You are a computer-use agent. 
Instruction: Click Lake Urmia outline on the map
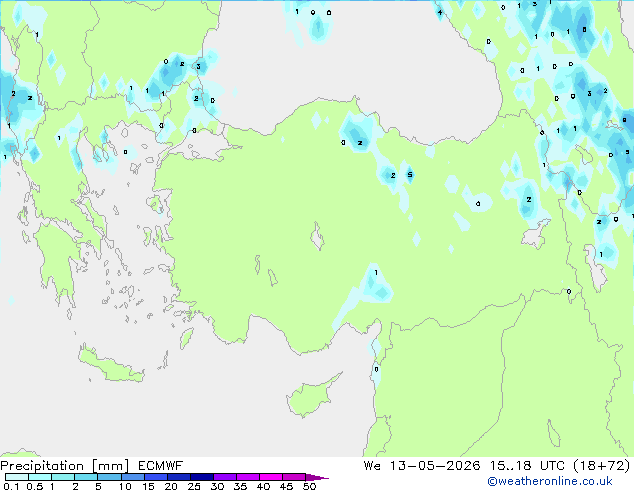(595, 268)
